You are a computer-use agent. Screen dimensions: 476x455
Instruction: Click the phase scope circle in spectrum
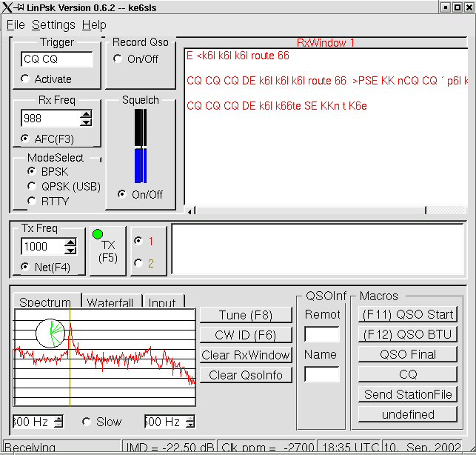pyautogui.click(x=50, y=333)
